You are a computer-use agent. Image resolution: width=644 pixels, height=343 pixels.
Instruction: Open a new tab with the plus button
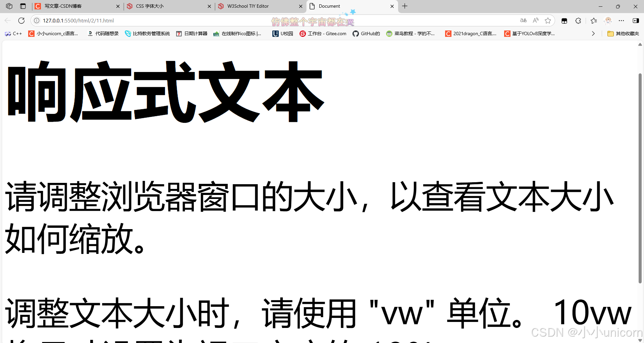pos(405,6)
